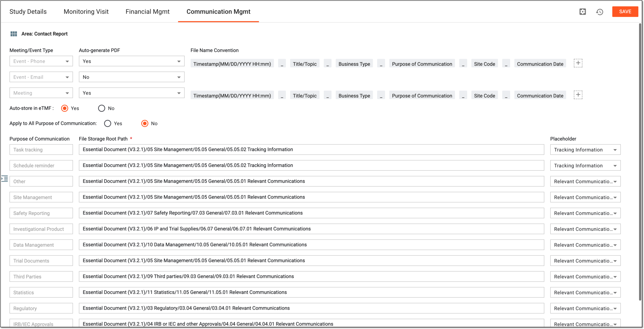Open Placeholder dropdown for Regulatory
This screenshot has height=329, width=644.
585,308
